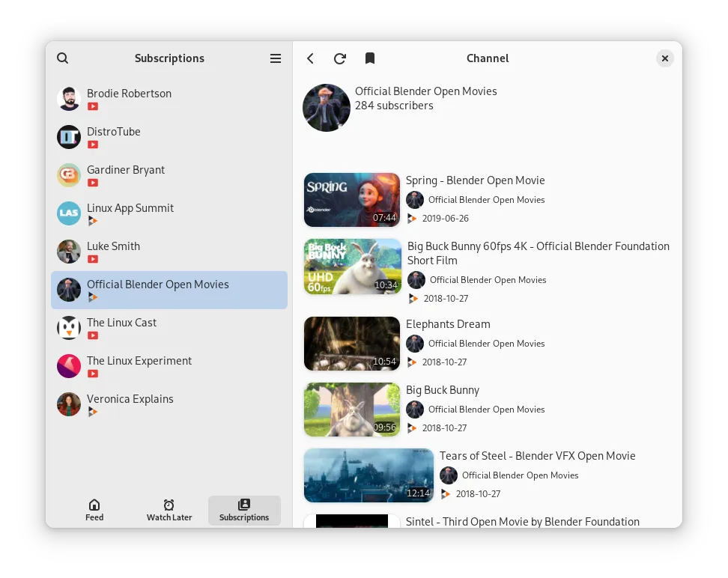Open Brodie Robertson's channel
The image size is (728, 578).
(129, 94)
